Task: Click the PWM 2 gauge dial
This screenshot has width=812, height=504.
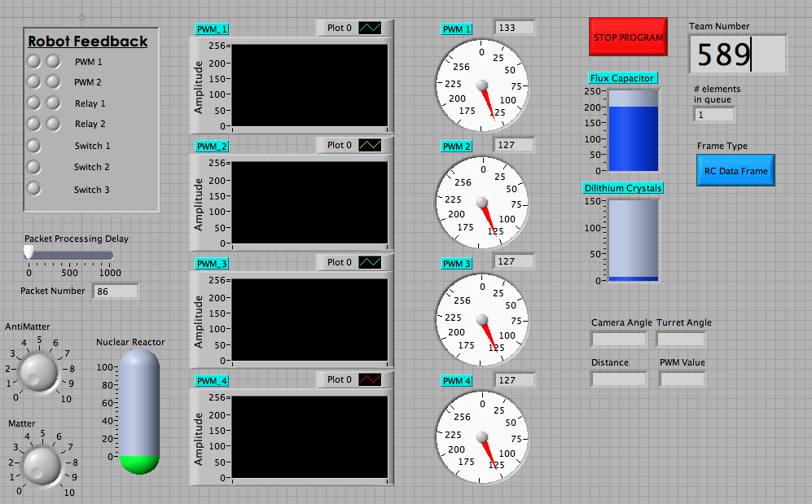Action: (481, 202)
